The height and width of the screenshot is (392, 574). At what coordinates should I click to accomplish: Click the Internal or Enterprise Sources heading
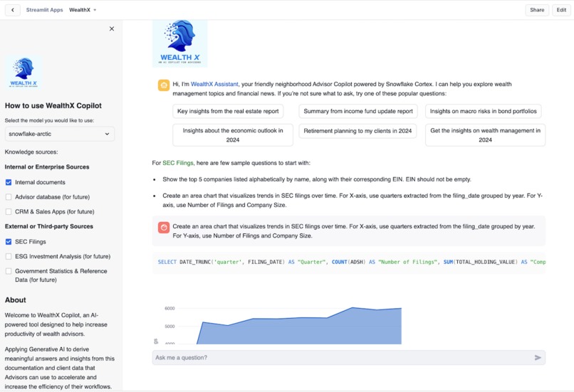[47, 166]
